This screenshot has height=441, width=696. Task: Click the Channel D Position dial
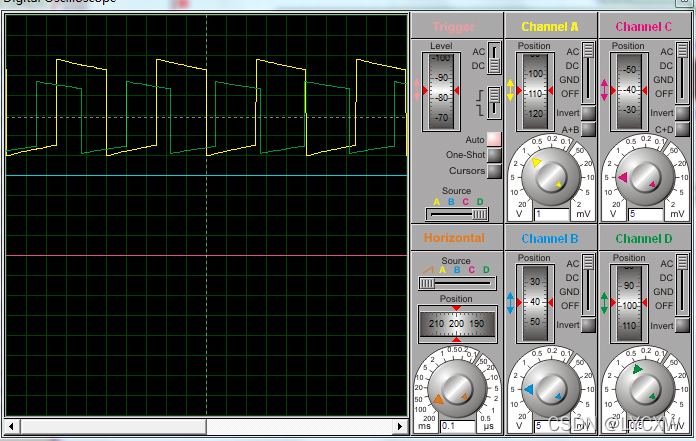point(629,303)
